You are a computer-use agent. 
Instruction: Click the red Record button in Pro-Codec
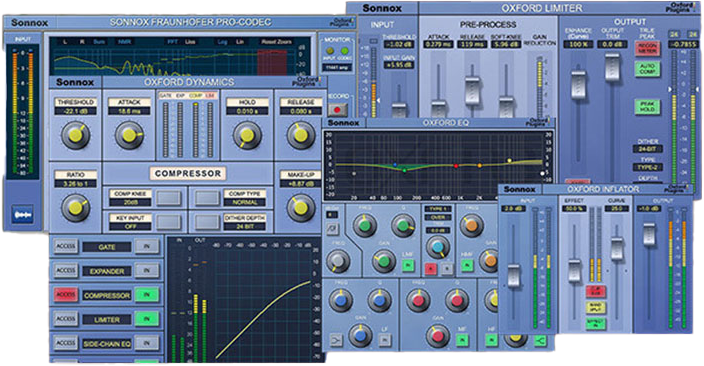[338, 109]
